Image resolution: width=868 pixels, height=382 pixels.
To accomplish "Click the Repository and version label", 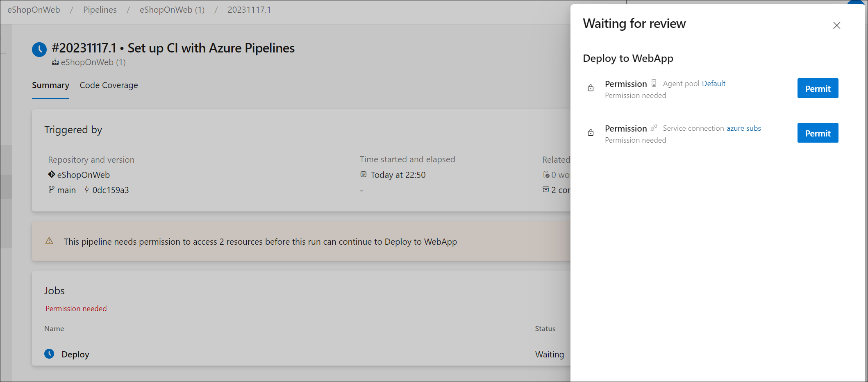I will (91, 160).
